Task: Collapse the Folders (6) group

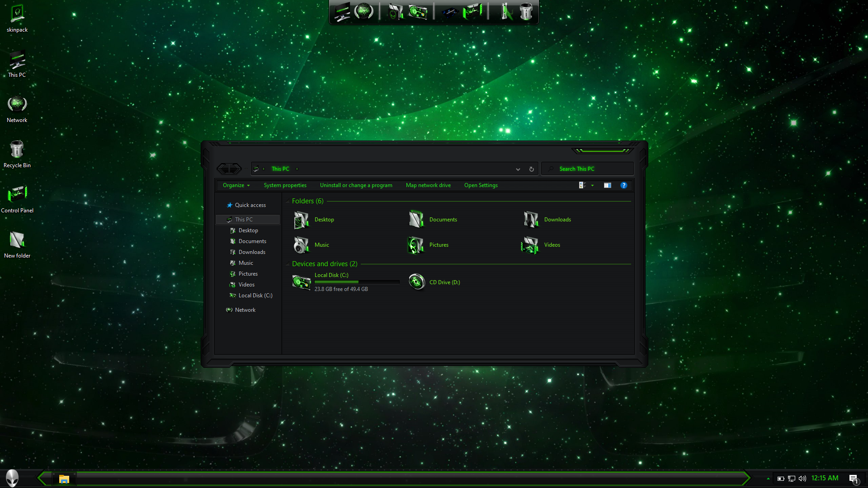Action: pos(288,201)
